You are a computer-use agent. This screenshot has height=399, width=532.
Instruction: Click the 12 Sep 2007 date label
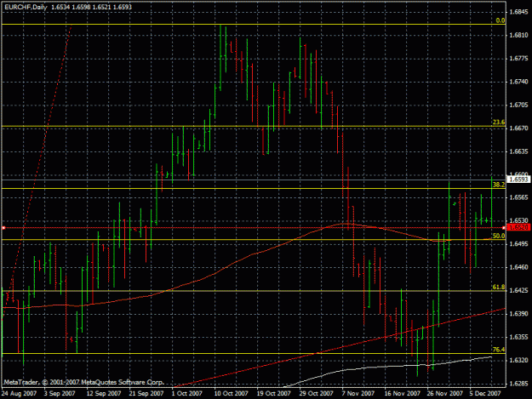pyautogui.click(x=104, y=393)
